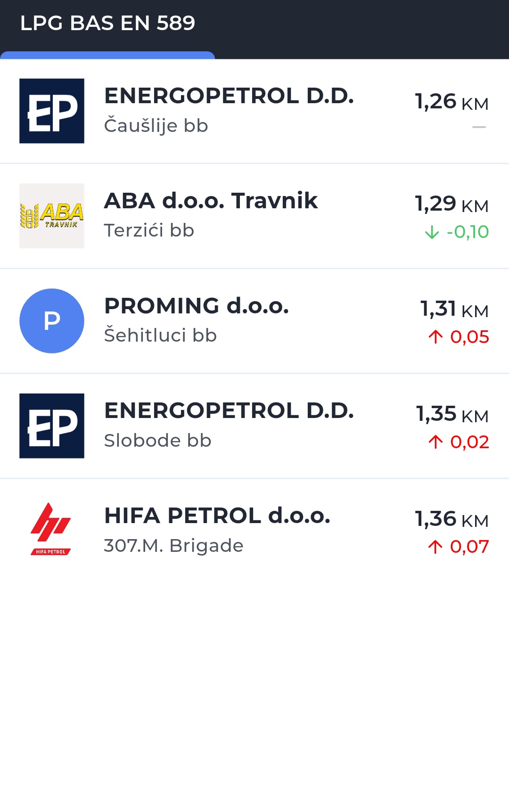Tap the Energopetrol logo for Slobode bb
The image size is (509, 812).
tap(52, 426)
